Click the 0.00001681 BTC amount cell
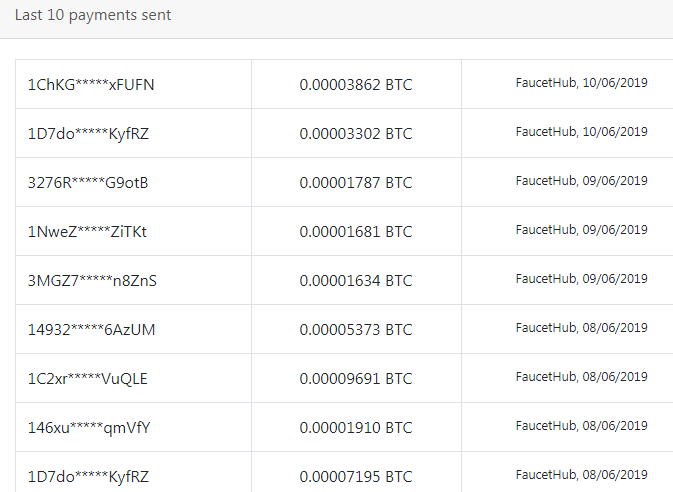The width and height of the screenshot is (673, 492). [x=355, y=231]
